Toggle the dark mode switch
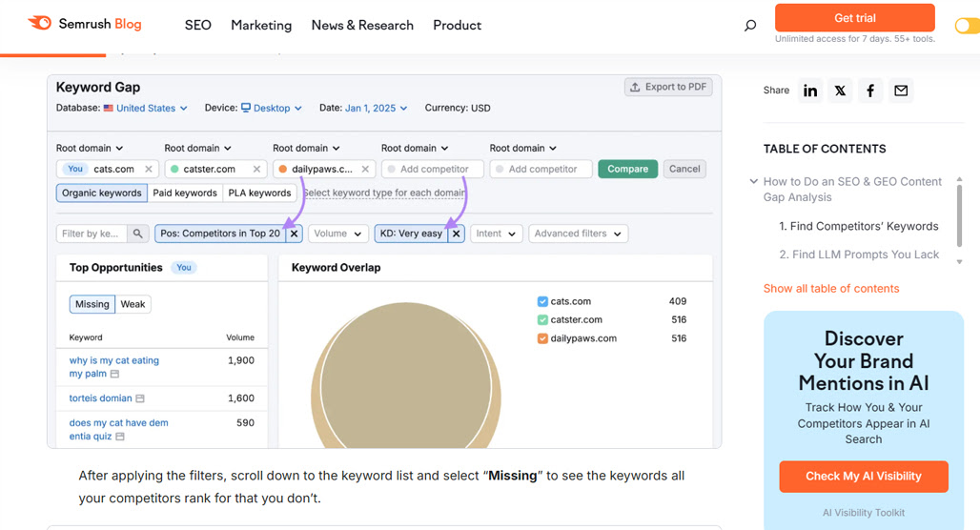Viewport: 980px width, 530px height. point(967,26)
